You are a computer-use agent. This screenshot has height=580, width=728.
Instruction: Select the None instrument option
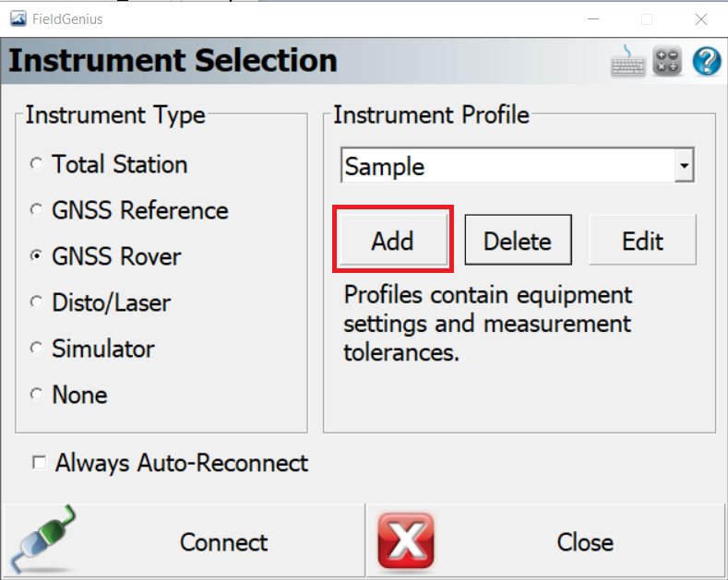pyautogui.click(x=36, y=395)
